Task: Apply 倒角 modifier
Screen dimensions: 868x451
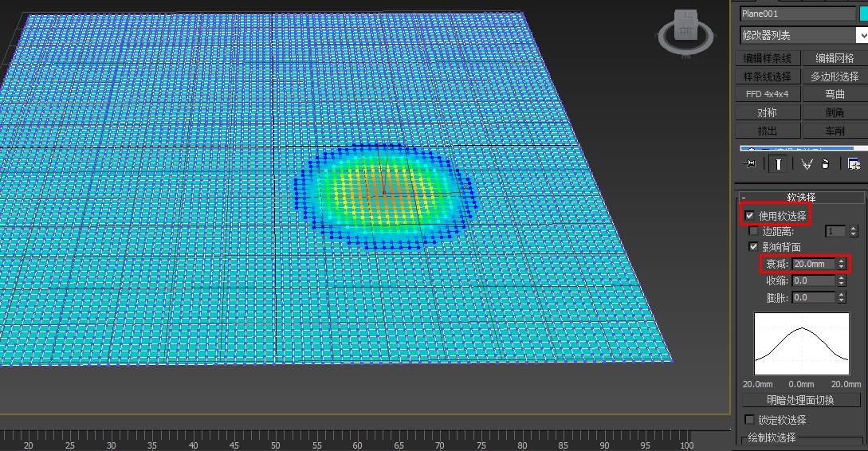Action: pos(835,112)
